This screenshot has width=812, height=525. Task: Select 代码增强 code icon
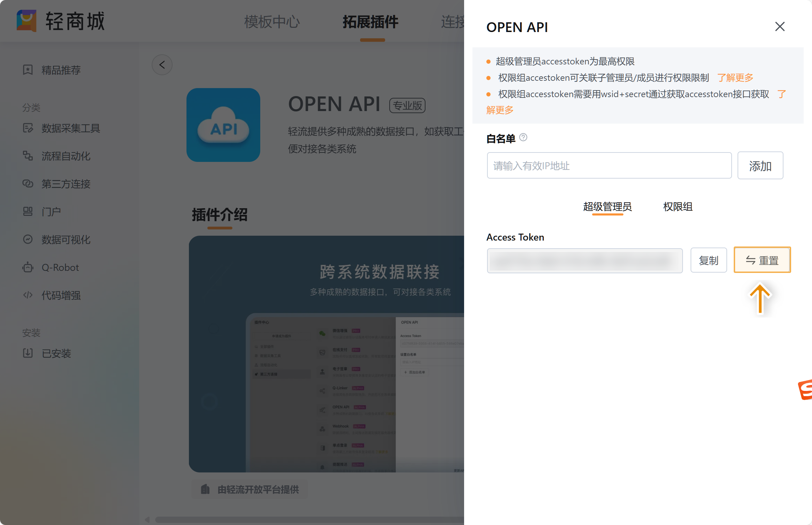[28, 295]
